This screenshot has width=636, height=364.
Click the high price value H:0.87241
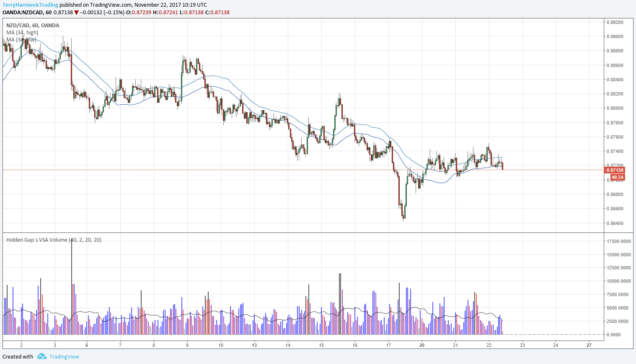tap(165, 13)
